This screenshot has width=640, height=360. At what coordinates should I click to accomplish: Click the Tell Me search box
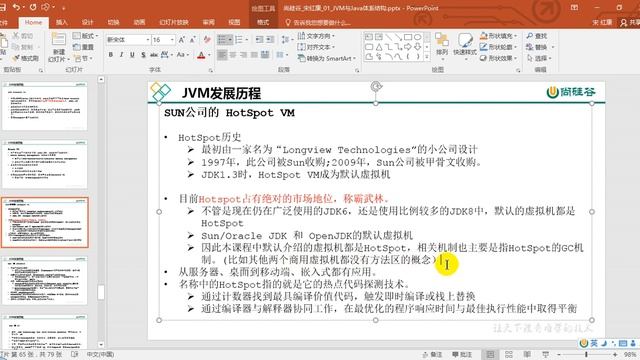318,22
